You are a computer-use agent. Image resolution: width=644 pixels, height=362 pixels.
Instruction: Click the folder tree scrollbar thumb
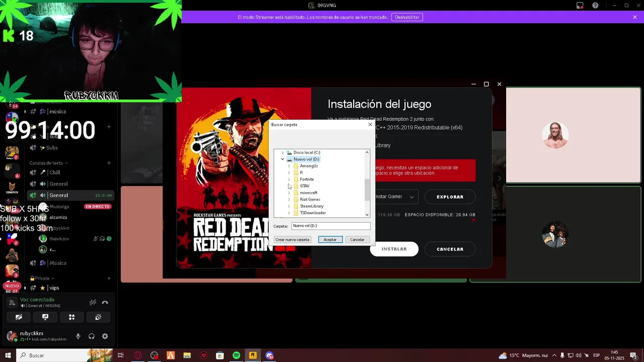pyautogui.click(x=367, y=190)
